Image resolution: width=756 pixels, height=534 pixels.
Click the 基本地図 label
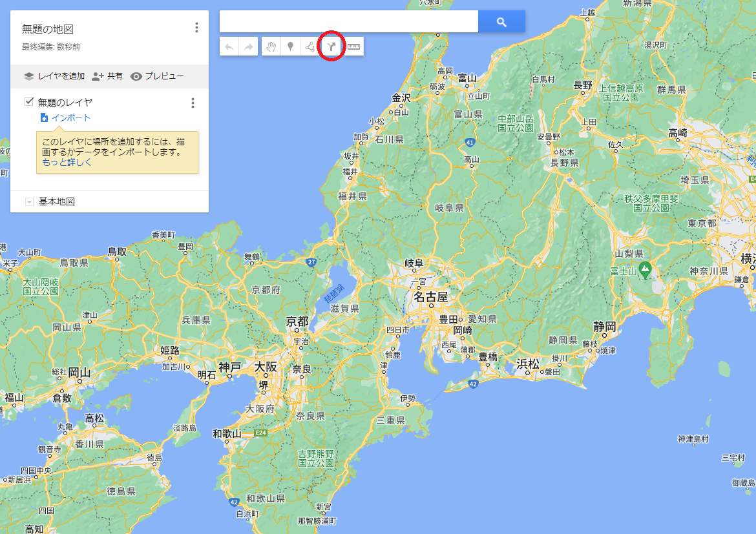(57, 201)
